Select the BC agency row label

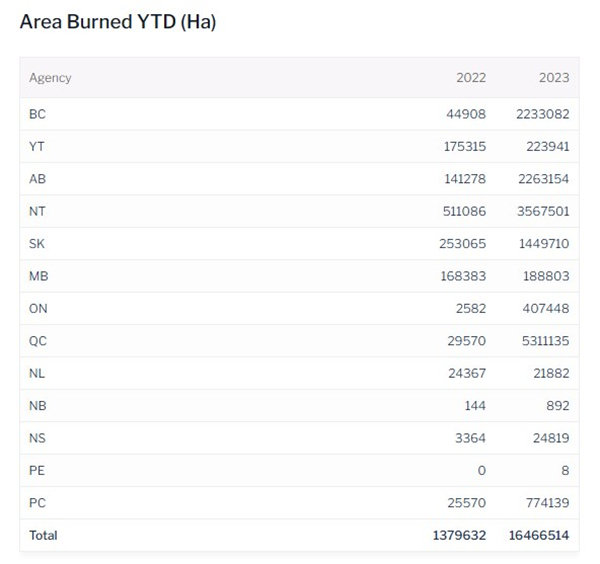tap(38, 114)
